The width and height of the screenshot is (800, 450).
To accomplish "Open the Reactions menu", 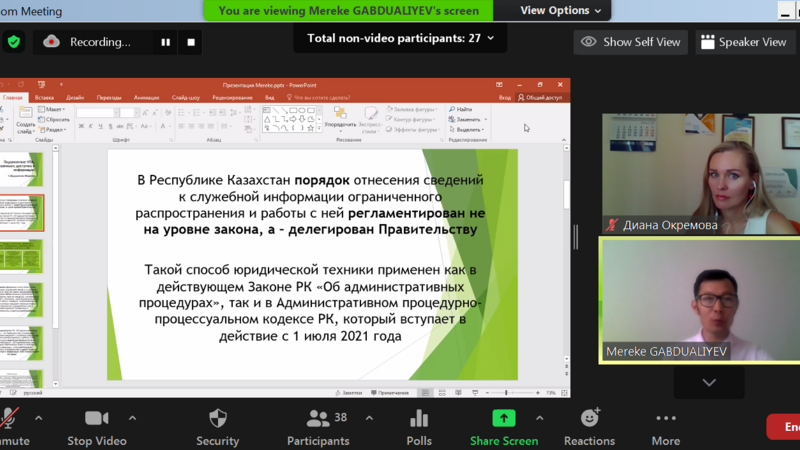I will coord(589,427).
